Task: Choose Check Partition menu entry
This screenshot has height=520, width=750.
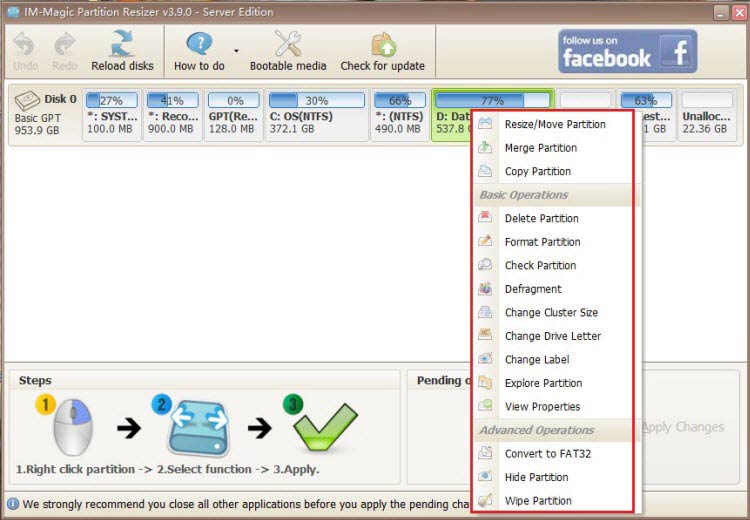Action: [554, 266]
